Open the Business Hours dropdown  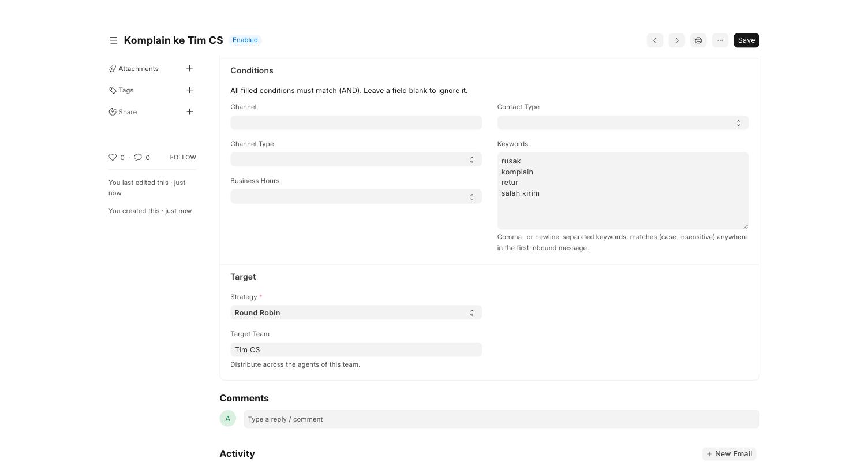(x=356, y=196)
